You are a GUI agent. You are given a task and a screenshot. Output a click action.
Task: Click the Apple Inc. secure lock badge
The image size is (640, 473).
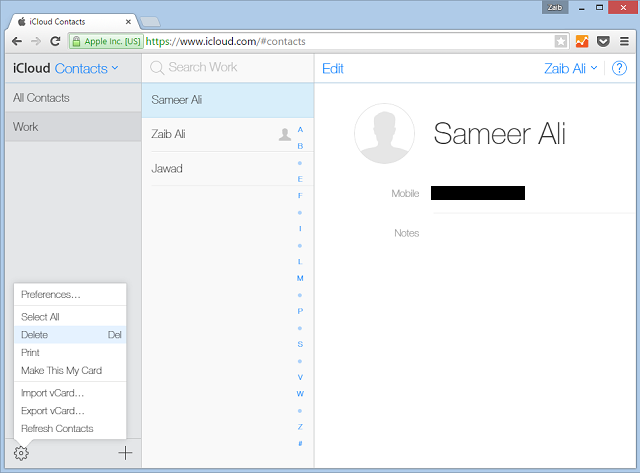point(106,41)
